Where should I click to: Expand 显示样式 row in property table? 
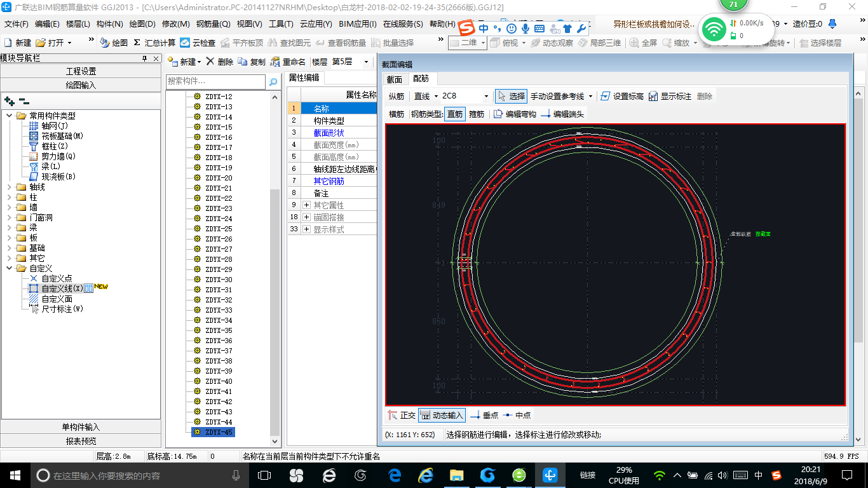point(306,229)
